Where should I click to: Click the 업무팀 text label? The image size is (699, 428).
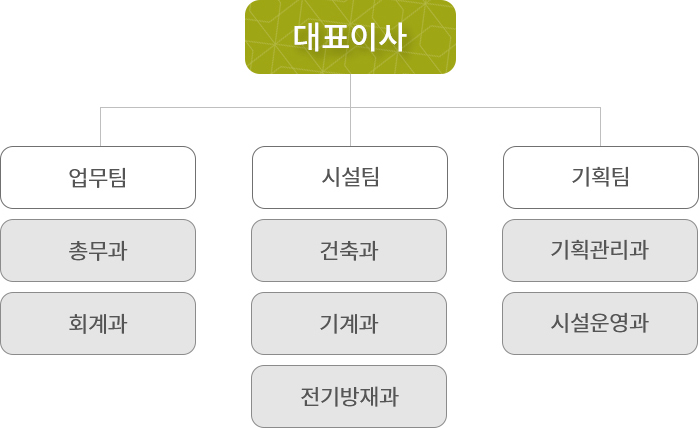coord(98,178)
